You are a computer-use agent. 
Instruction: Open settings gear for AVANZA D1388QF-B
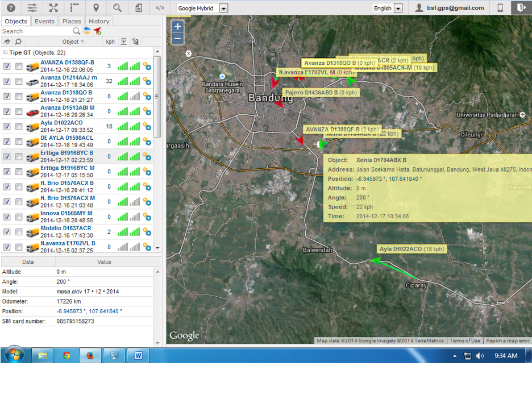point(147,66)
